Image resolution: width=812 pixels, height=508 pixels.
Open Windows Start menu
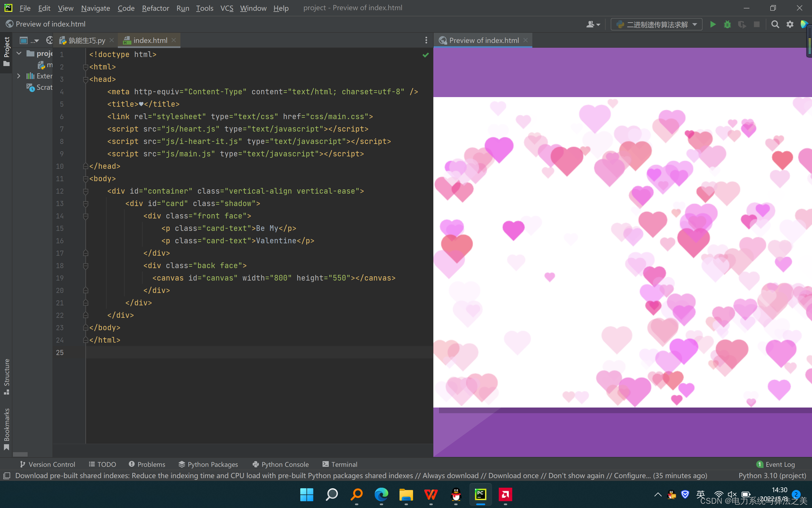307,494
